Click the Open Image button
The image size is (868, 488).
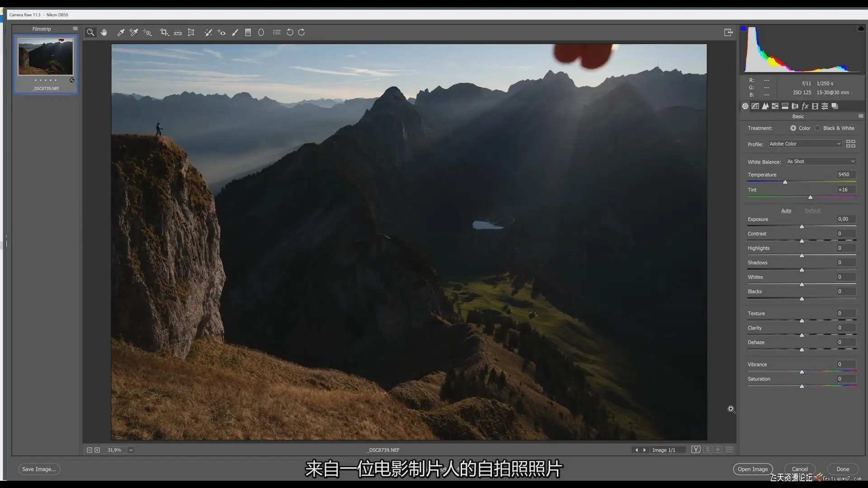pos(752,469)
